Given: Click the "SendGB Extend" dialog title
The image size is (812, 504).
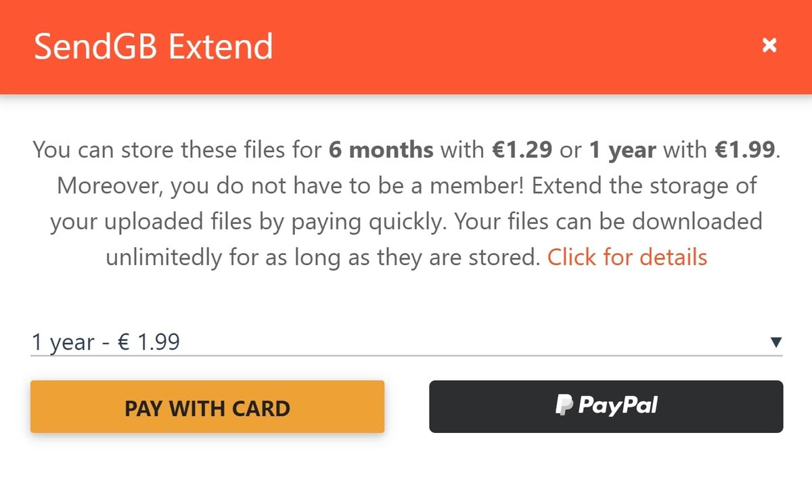Looking at the screenshot, I should (154, 46).
